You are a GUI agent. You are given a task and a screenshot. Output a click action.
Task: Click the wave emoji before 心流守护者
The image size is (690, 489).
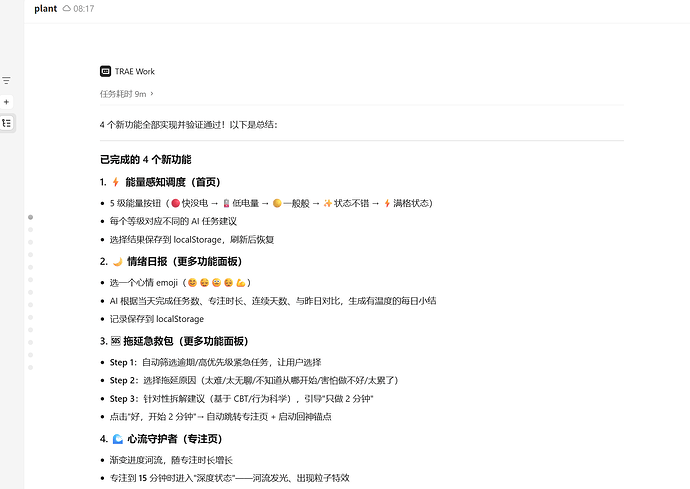(117, 439)
